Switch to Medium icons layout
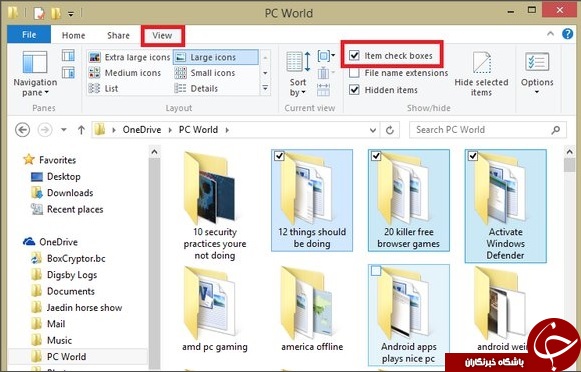 pos(125,73)
